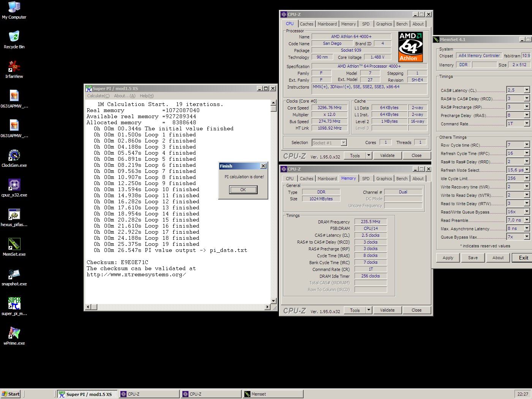532x399 pixels.
Task: Click the taskbar clock showing 22:27
Action: point(523,394)
